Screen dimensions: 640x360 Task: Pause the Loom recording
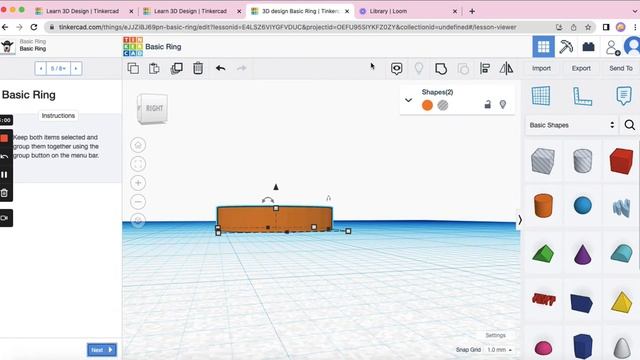click(x=4, y=175)
